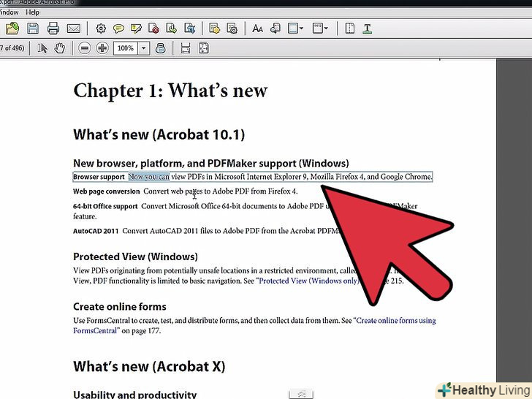Click the magnifier over document icon
This screenshot has height=399, width=532.
[275, 28]
